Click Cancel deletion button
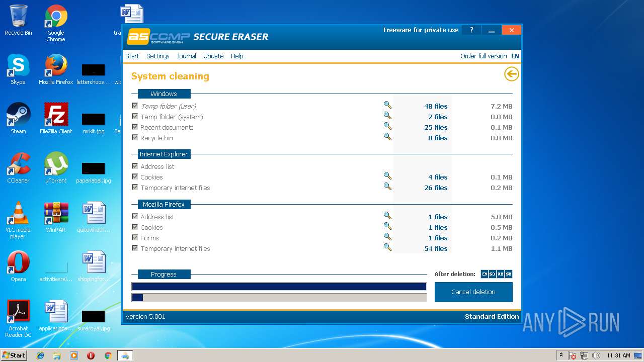Image resolution: width=644 pixels, height=362 pixels. [473, 292]
